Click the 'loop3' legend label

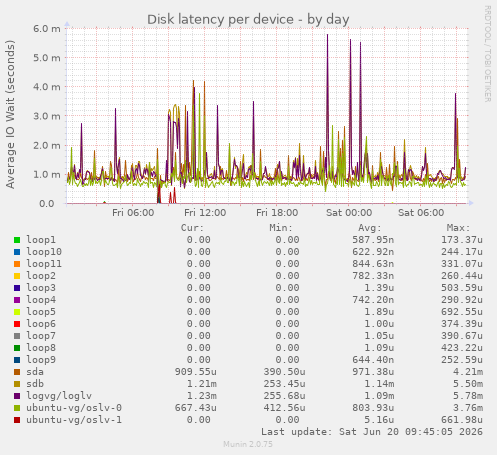pos(41,288)
